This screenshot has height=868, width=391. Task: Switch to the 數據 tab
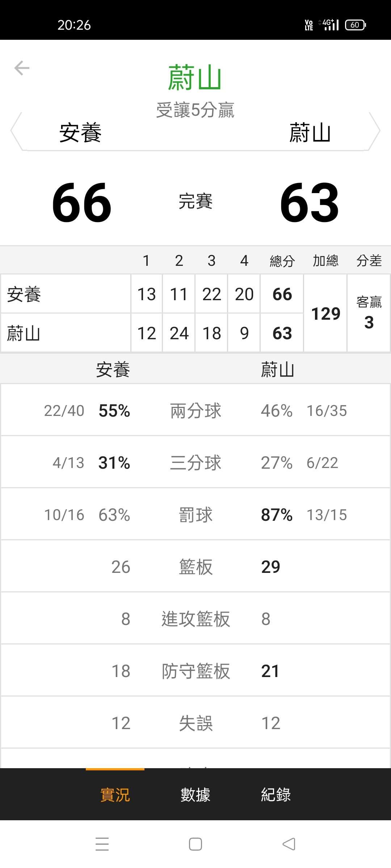pyautogui.click(x=195, y=795)
